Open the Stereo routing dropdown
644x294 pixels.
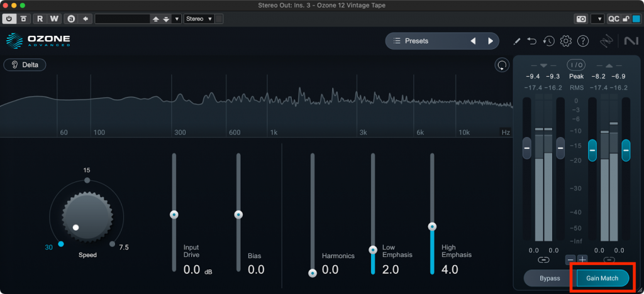pos(199,19)
